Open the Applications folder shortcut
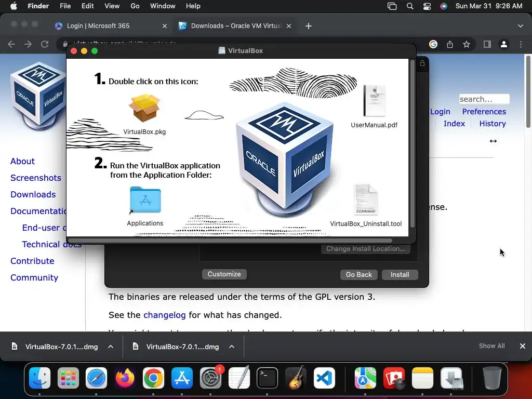Viewport: 532px width, 399px height. [x=145, y=200]
